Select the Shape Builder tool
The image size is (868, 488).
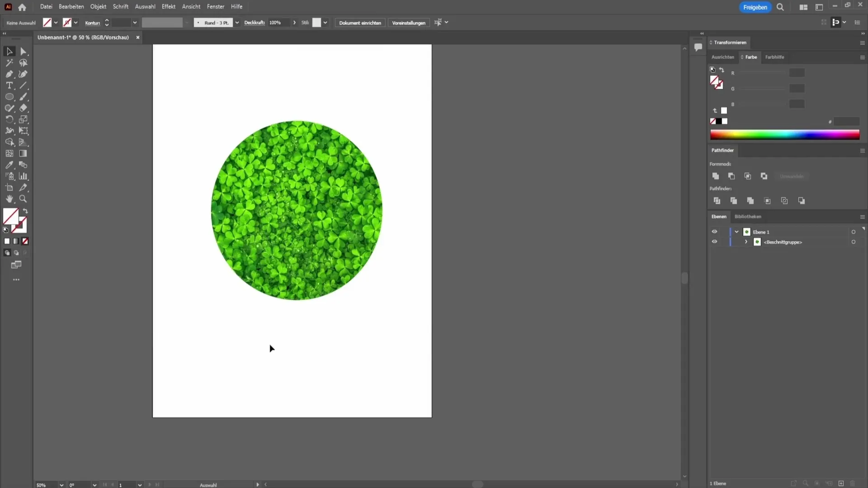(9, 142)
